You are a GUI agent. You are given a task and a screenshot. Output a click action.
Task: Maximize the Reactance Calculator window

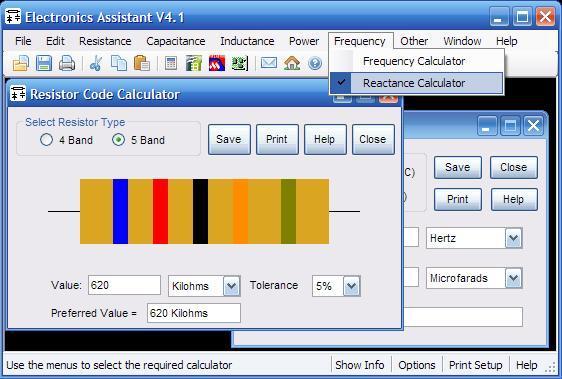(510, 125)
